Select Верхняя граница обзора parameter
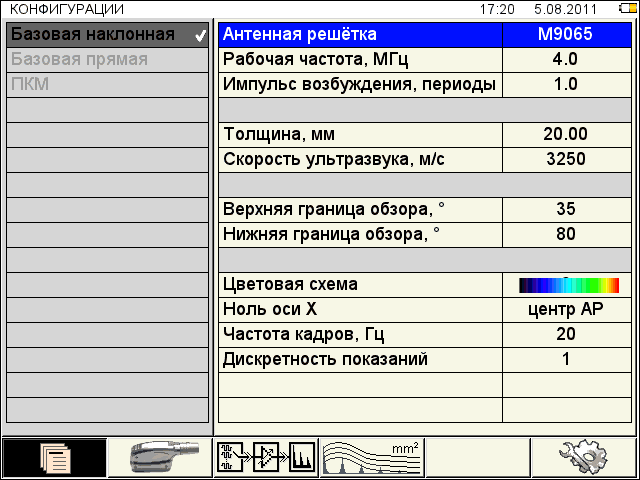Screen dimensions: 640x480 coord(360,210)
